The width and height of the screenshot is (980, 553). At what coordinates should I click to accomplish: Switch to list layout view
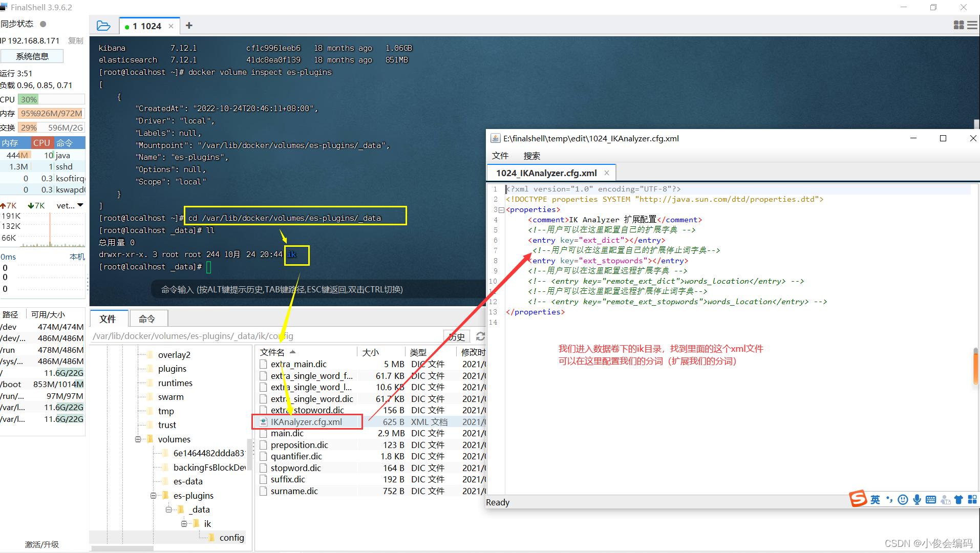972,25
